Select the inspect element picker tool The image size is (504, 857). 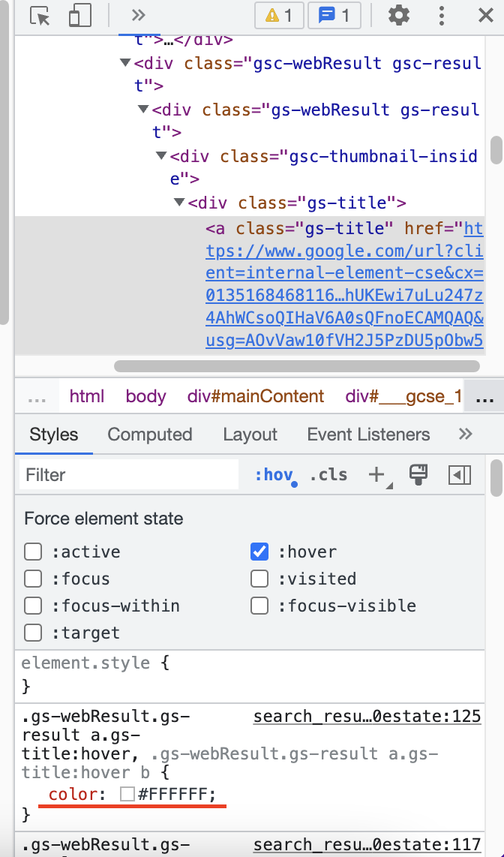(x=39, y=15)
